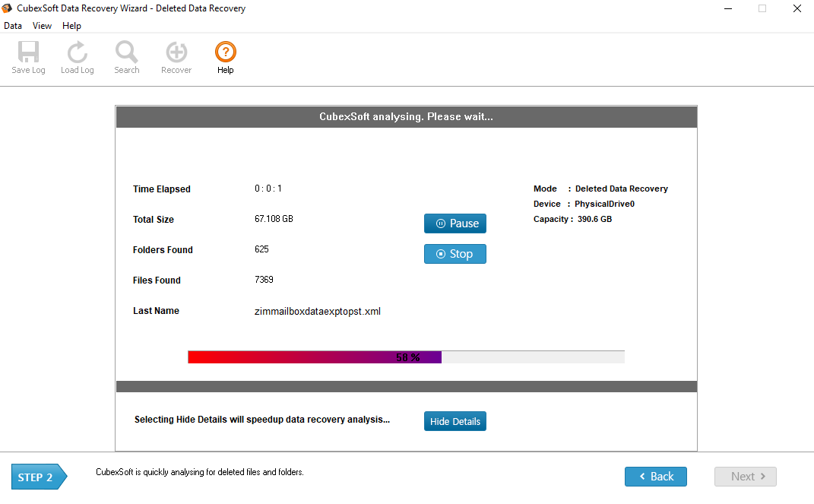Open the Help menu in menu bar
This screenshot has width=814, height=504.
pos(71,26)
